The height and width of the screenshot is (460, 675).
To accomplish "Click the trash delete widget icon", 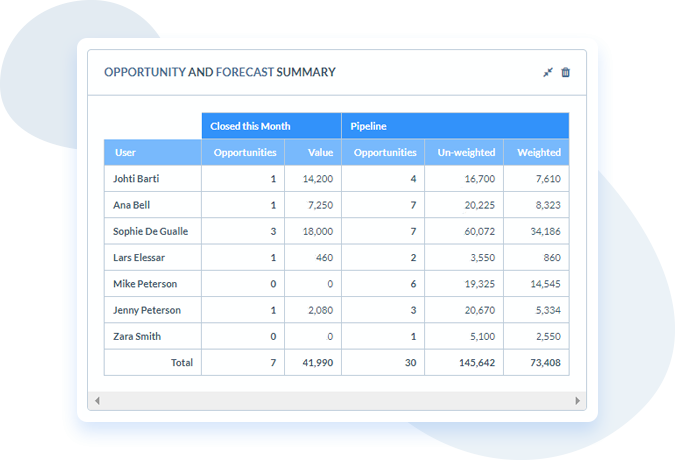I will [x=566, y=72].
